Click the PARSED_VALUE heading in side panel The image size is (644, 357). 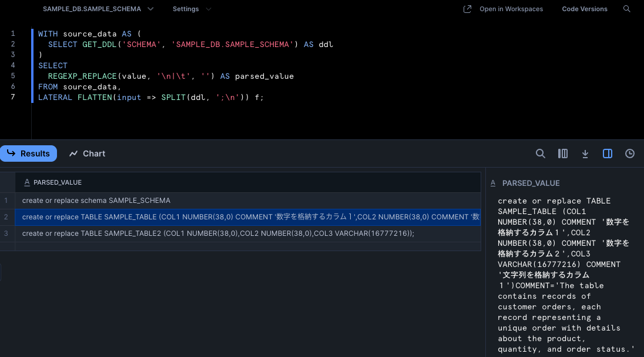(531, 183)
